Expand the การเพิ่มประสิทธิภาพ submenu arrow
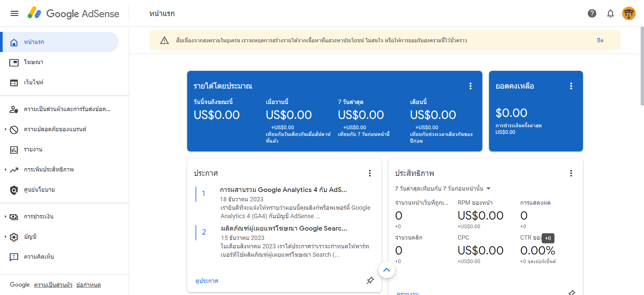The width and height of the screenshot is (644, 295). click(5, 169)
